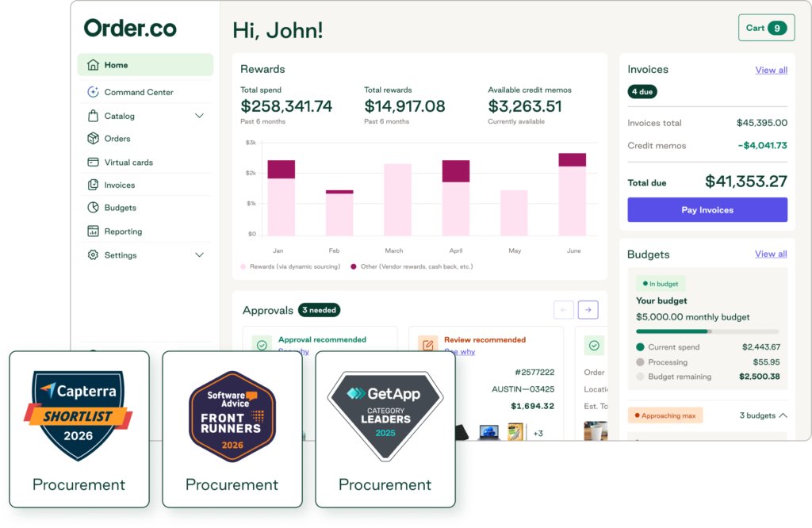The width and height of the screenshot is (812, 528).
Task: Click the Pay Invoices button
Action: click(x=707, y=209)
